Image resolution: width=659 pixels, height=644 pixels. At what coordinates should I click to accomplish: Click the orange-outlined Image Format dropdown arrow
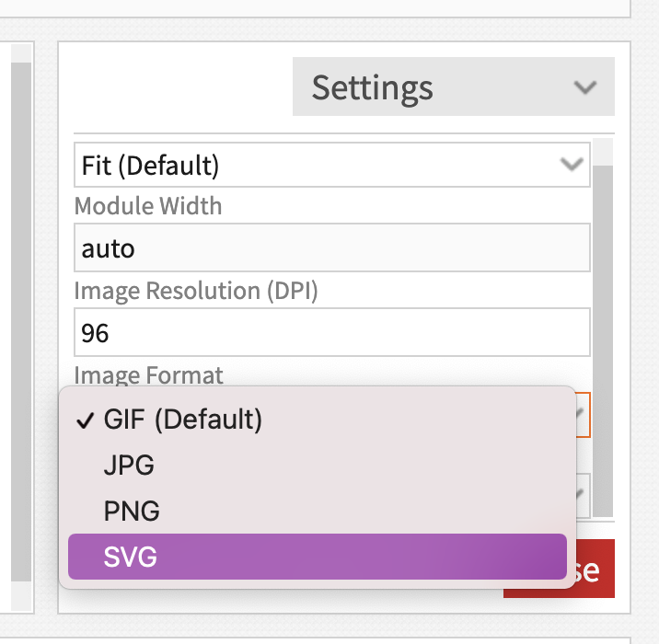pos(582,416)
